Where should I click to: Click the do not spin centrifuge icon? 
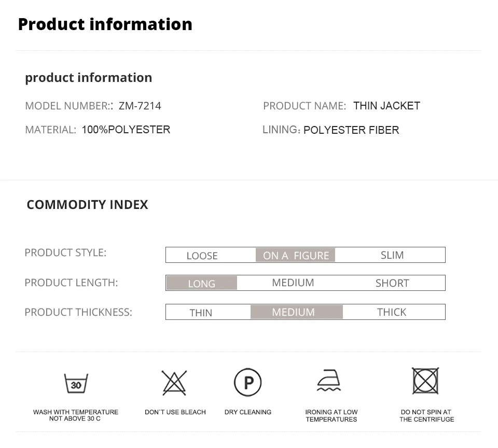coord(425,381)
